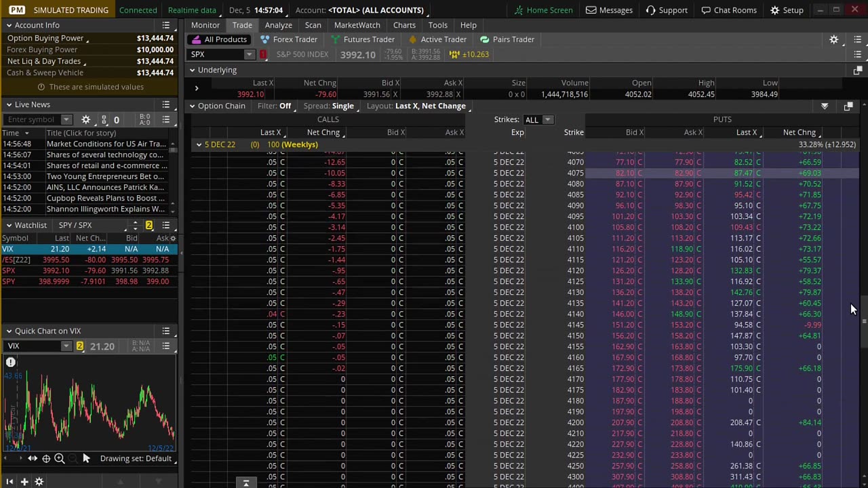The image size is (868, 488).
Task: Switch to the MarketWatch tab
Action: [x=357, y=25]
